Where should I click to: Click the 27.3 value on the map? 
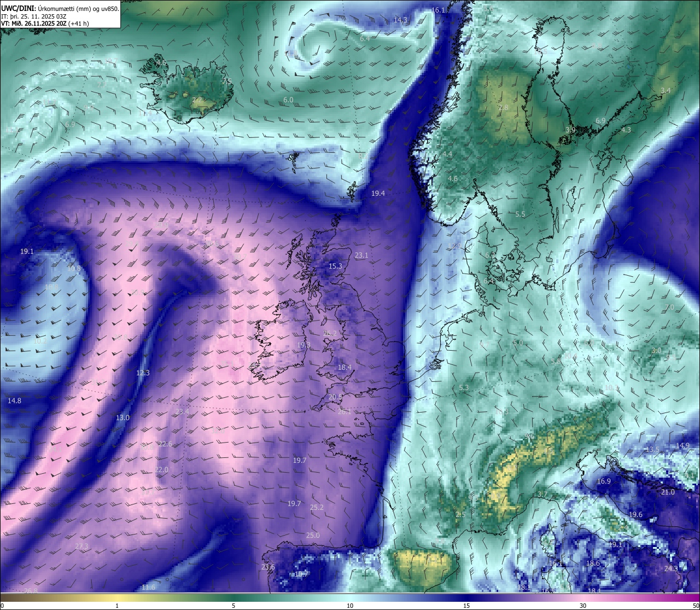81,547
